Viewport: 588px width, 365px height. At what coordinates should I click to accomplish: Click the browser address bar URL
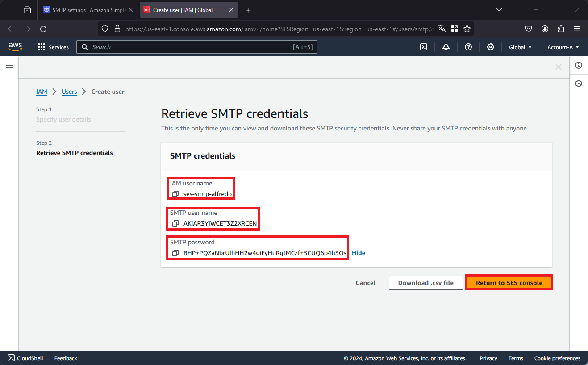pyautogui.click(x=279, y=29)
